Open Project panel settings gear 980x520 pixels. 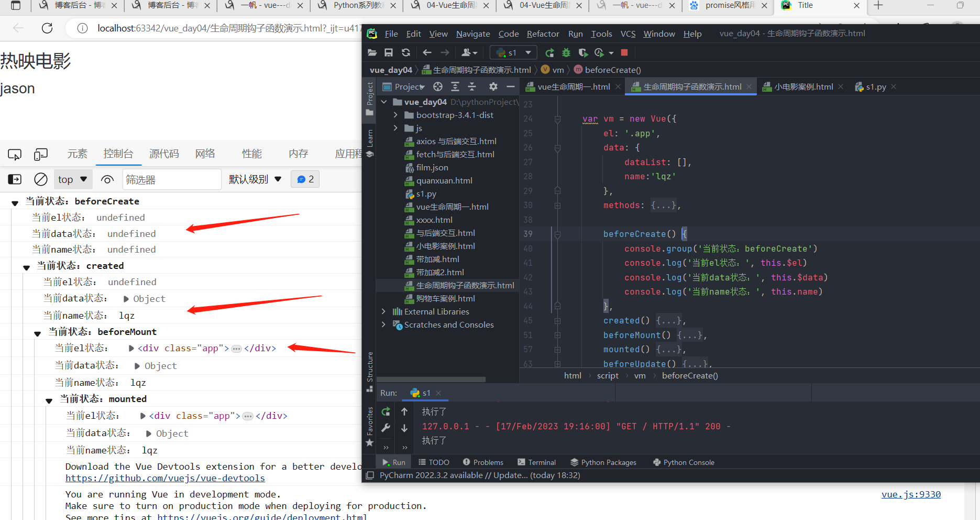493,86
